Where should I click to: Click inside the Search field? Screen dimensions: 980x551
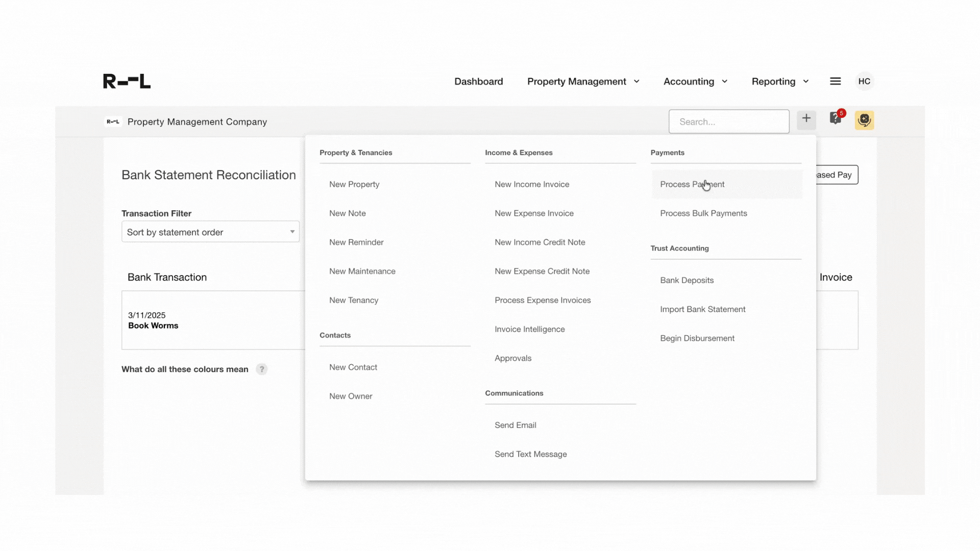point(729,121)
